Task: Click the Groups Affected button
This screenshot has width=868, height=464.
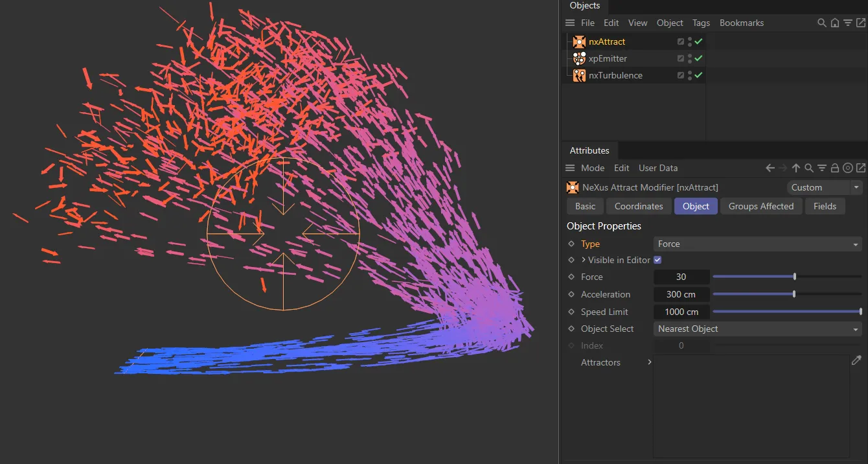Action: coord(761,206)
